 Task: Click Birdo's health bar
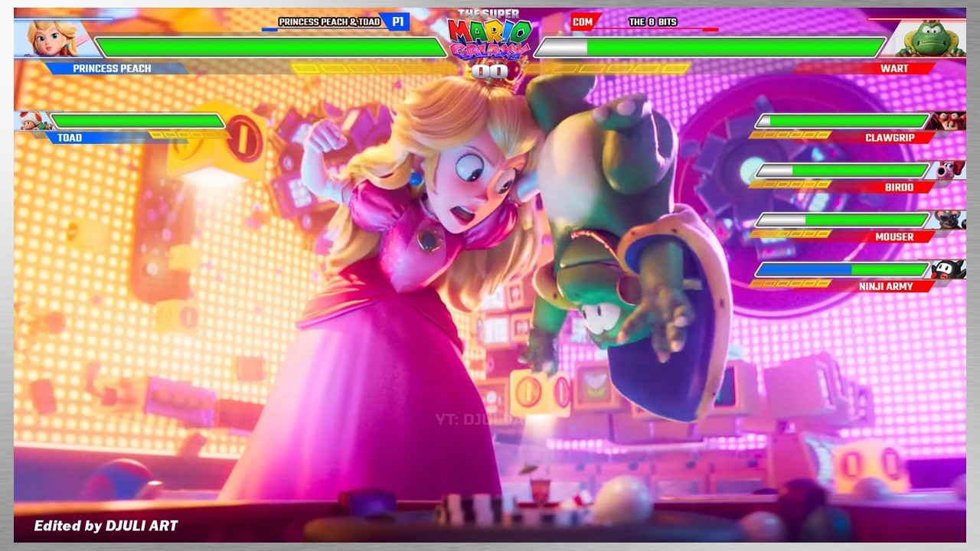click(842, 170)
